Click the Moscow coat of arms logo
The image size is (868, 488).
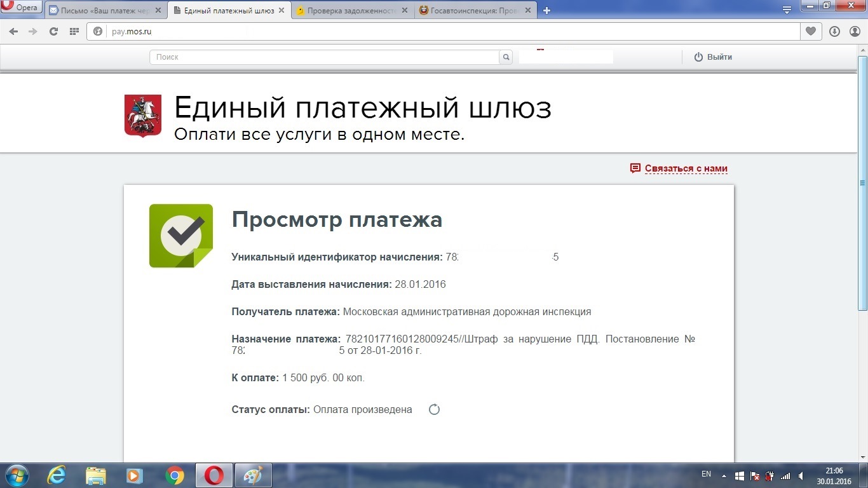[x=143, y=116]
